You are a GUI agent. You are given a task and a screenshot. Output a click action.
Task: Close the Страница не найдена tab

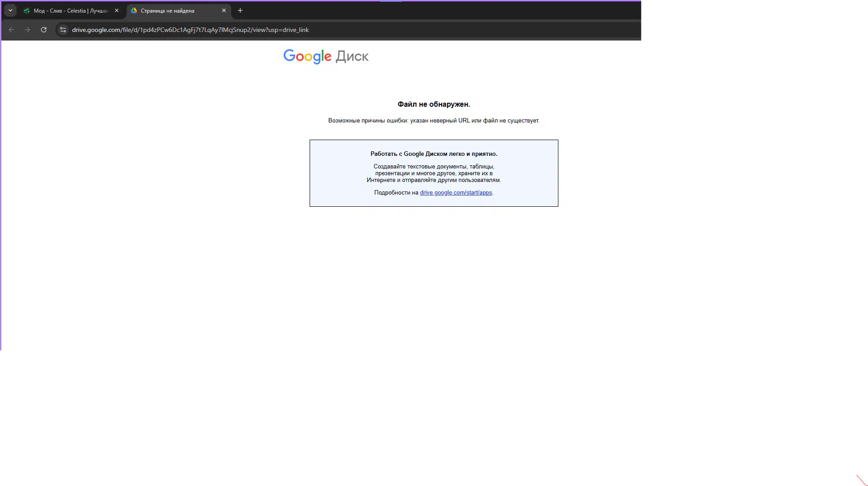click(224, 10)
